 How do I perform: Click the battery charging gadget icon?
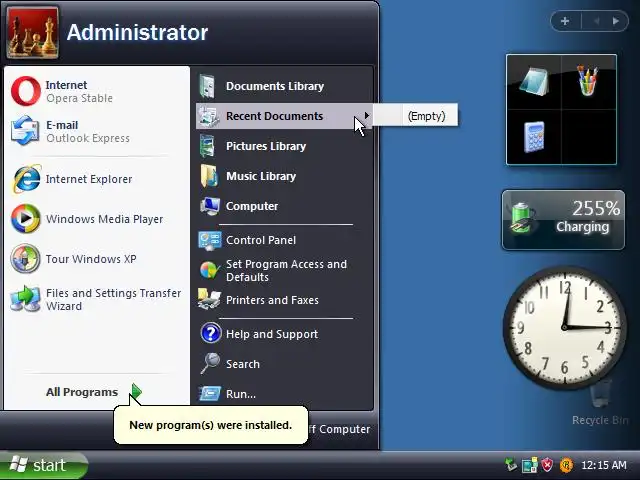tap(523, 218)
